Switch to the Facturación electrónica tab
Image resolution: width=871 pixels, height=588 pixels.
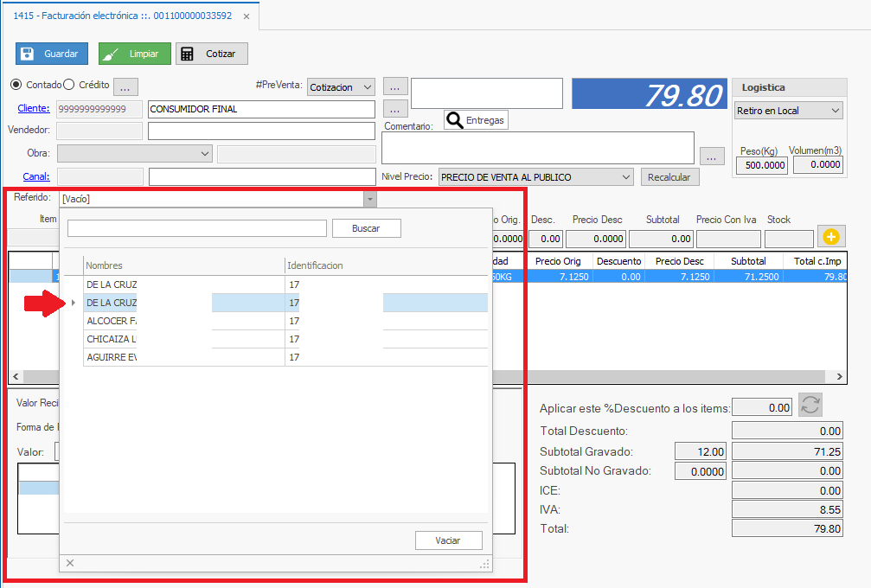pyautogui.click(x=121, y=16)
